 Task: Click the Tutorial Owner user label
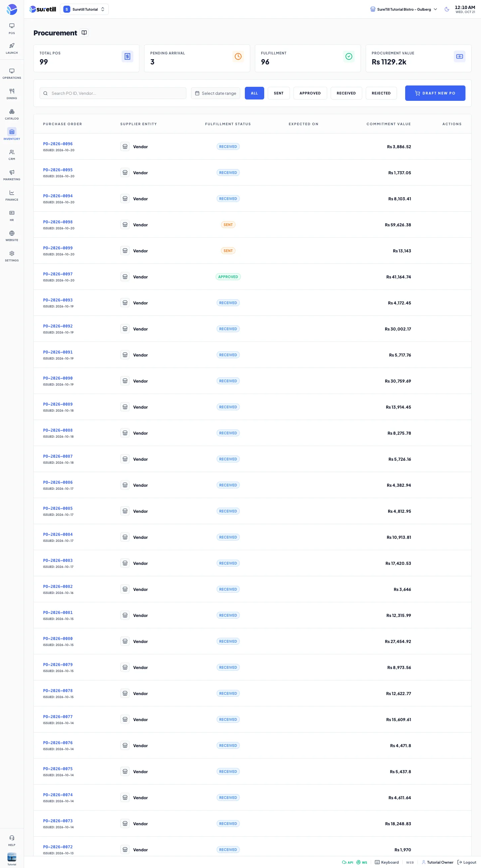438,862
